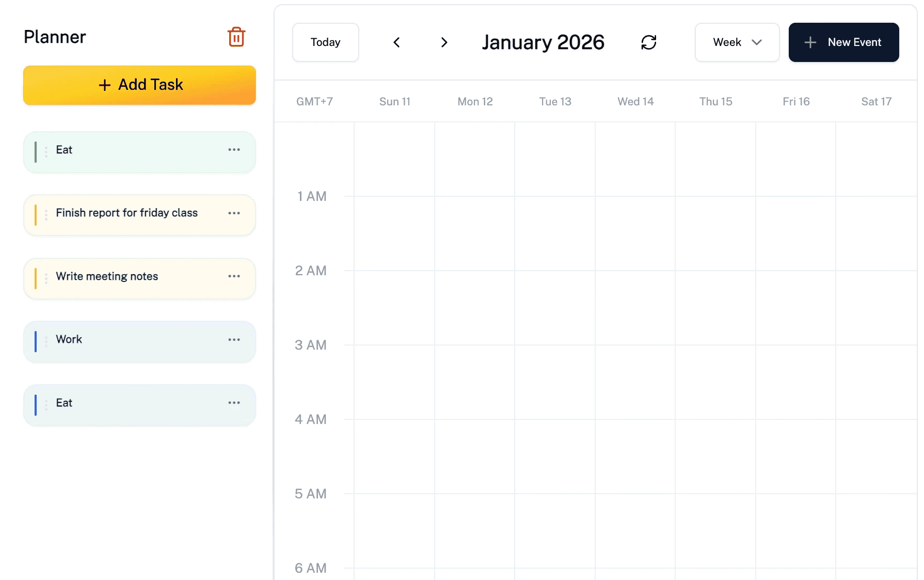Open options menu for Work task
Viewport: 924px width, 580px height.
pos(234,339)
